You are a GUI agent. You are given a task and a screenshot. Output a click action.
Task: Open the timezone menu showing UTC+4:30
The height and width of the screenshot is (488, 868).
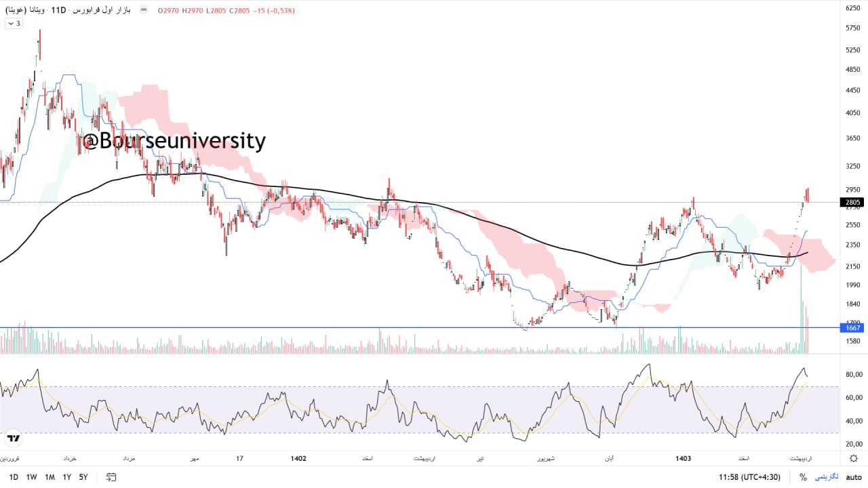(x=748, y=477)
